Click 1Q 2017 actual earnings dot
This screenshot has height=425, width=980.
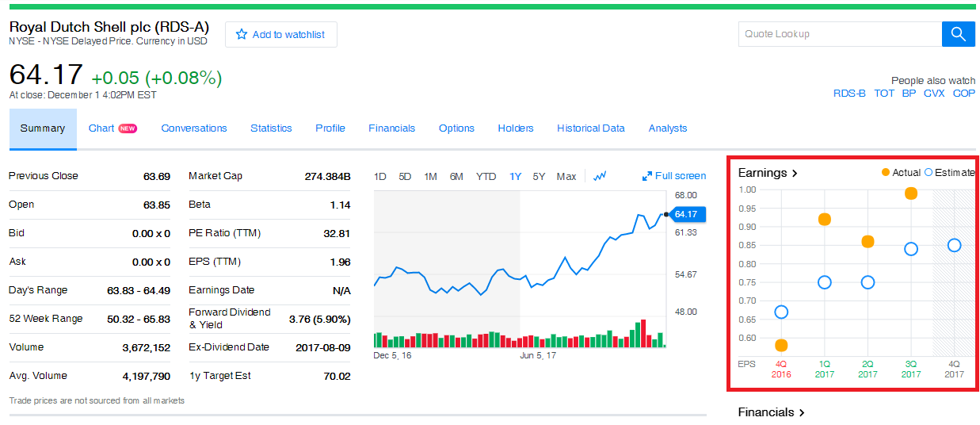click(x=825, y=220)
